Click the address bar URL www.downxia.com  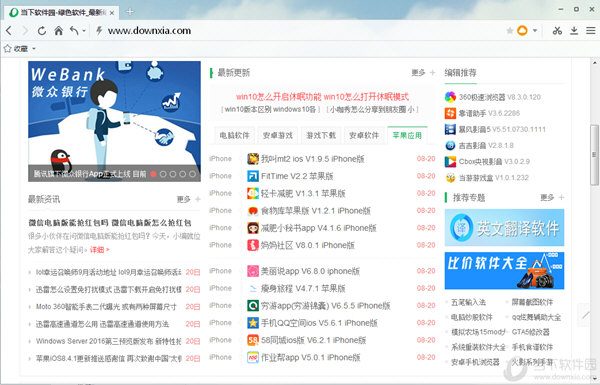149,31
